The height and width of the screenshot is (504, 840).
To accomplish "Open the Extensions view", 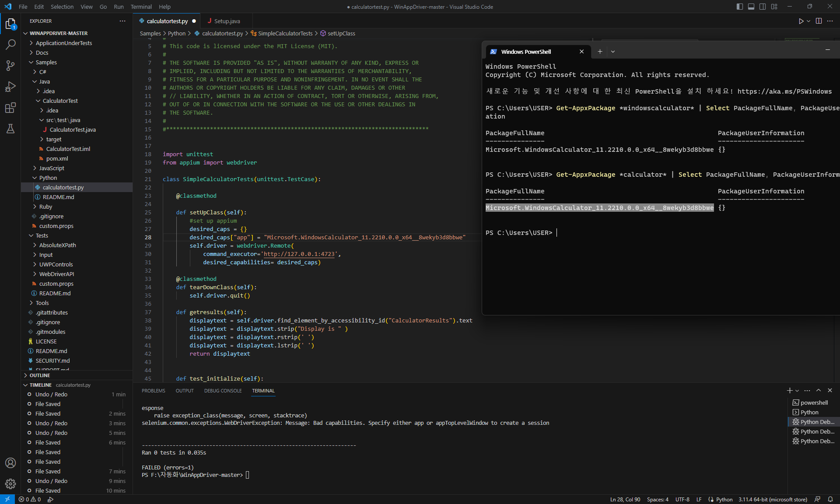I will pyautogui.click(x=10, y=108).
